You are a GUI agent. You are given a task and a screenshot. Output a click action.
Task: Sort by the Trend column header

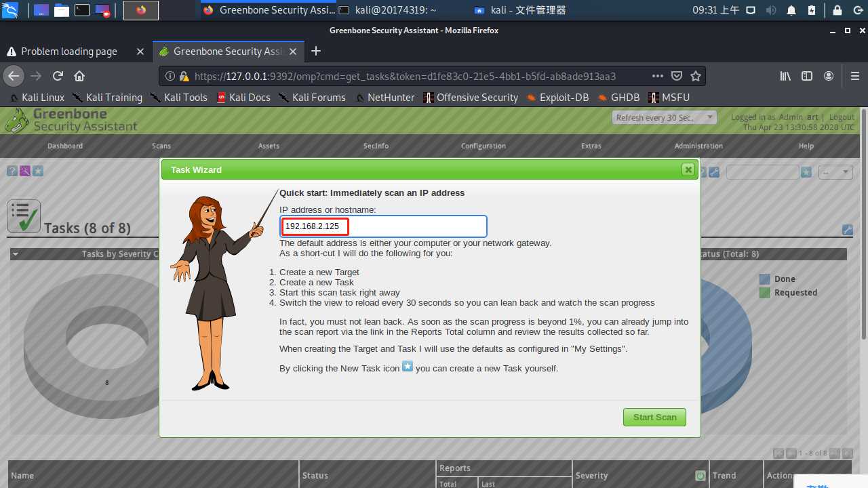(724, 476)
